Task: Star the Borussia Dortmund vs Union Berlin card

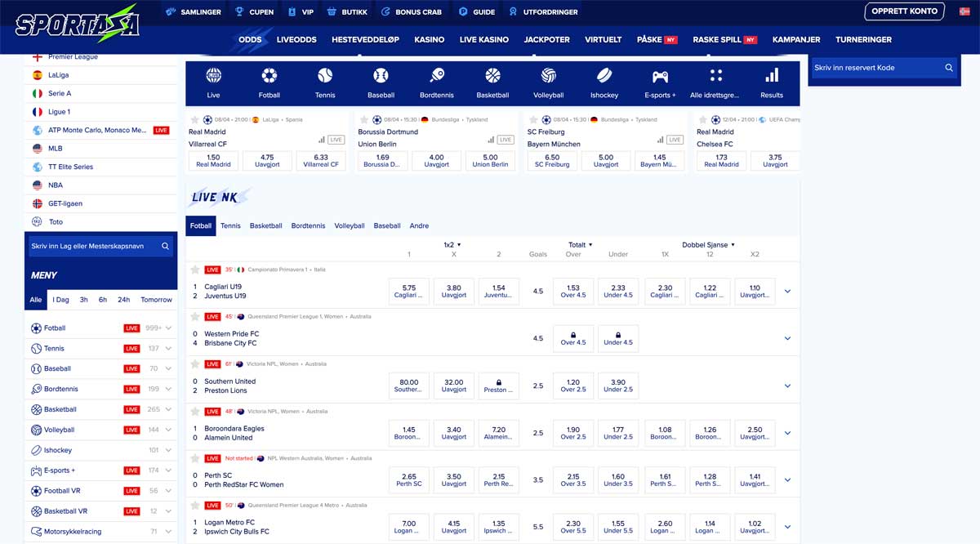Action: click(x=363, y=119)
